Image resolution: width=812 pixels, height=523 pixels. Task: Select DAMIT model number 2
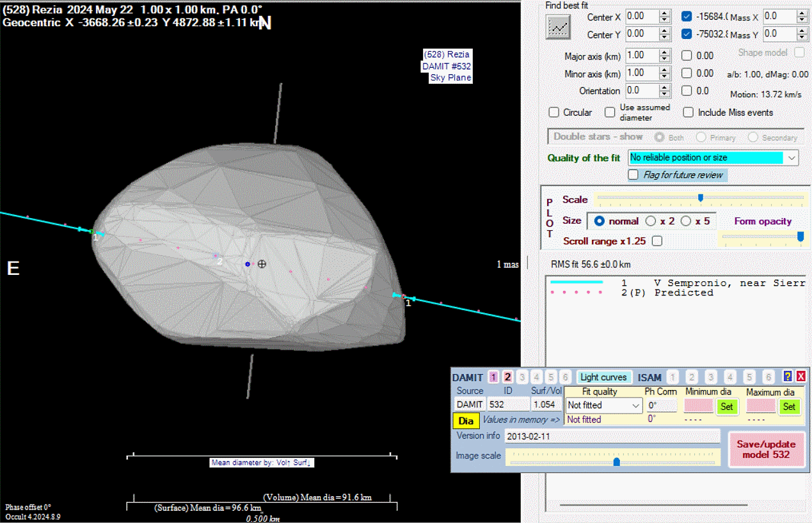pyautogui.click(x=507, y=377)
